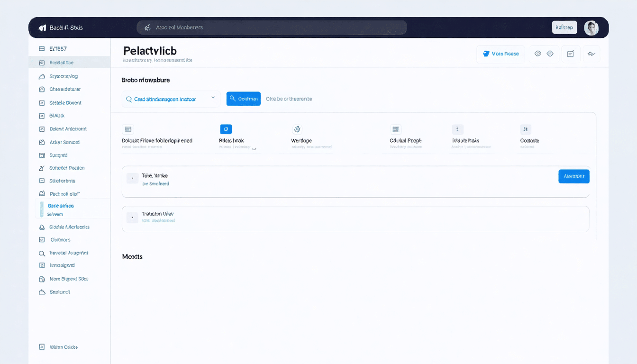637x364 pixels.
Task: Open the Csad Stindasrageon Instcer dropdown
Action: coord(171,99)
